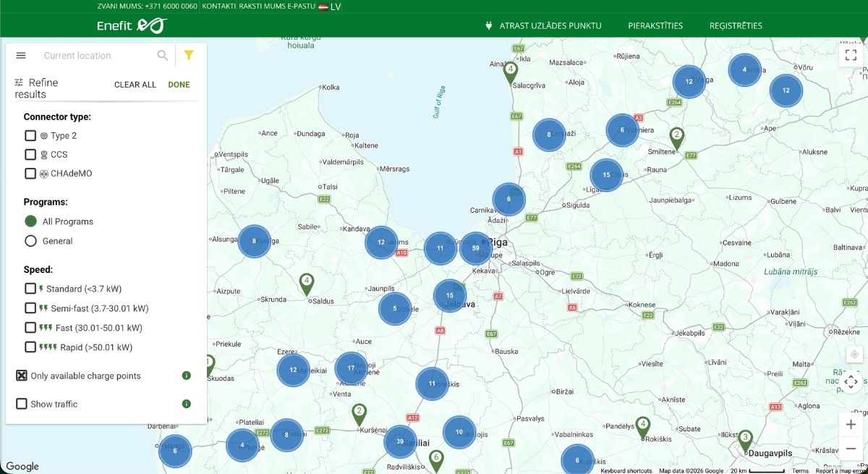Select the Kuršėnai pin marked 2
The height and width of the screenshot is (474, 868).
tap(359, 414)
